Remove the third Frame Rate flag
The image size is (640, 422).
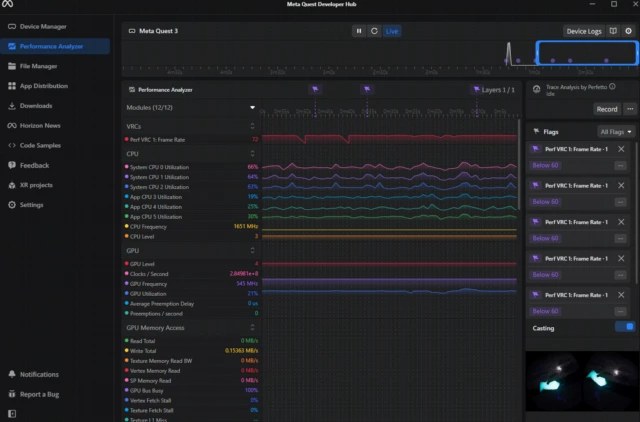tap(621, 222)
